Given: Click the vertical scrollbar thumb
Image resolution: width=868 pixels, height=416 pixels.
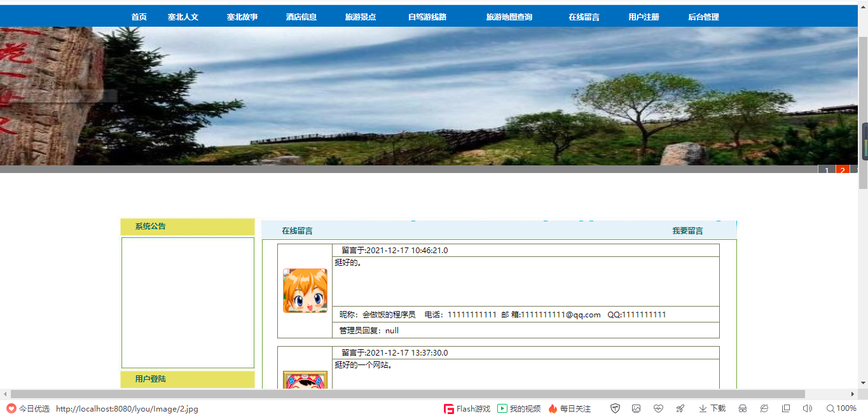Looking at the screenshot, I should click(x=863, y=112).
